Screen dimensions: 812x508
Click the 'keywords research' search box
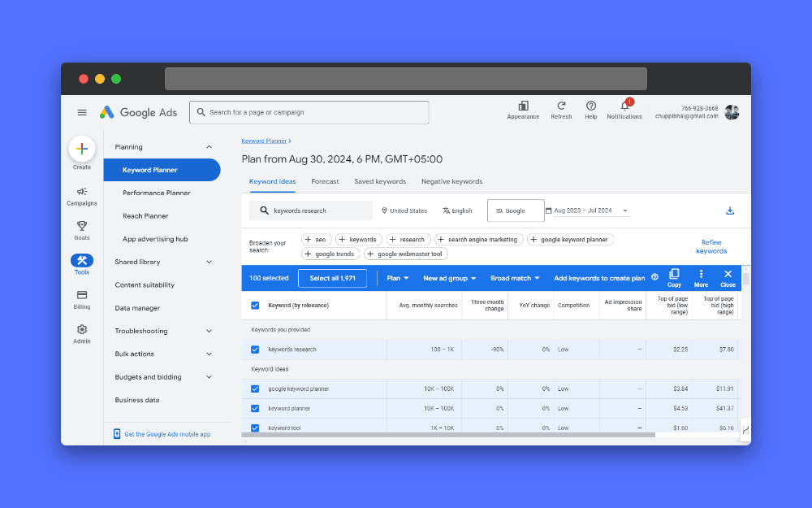click(311, 211)
